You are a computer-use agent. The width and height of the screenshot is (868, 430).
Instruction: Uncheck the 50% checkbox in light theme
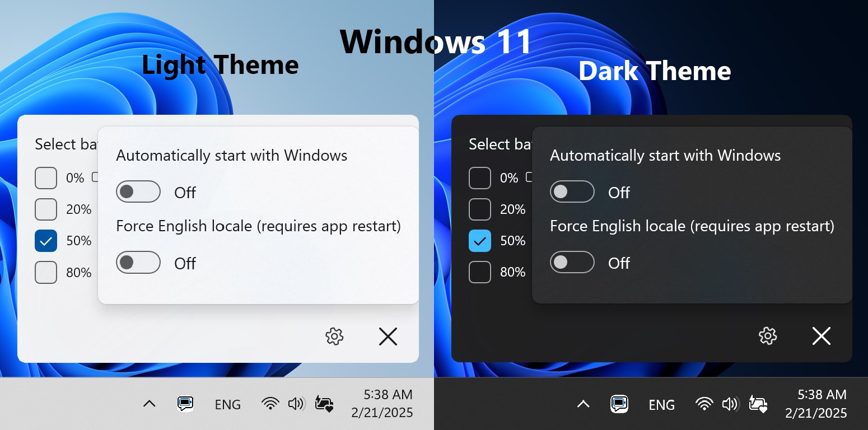tap(46, 241)
